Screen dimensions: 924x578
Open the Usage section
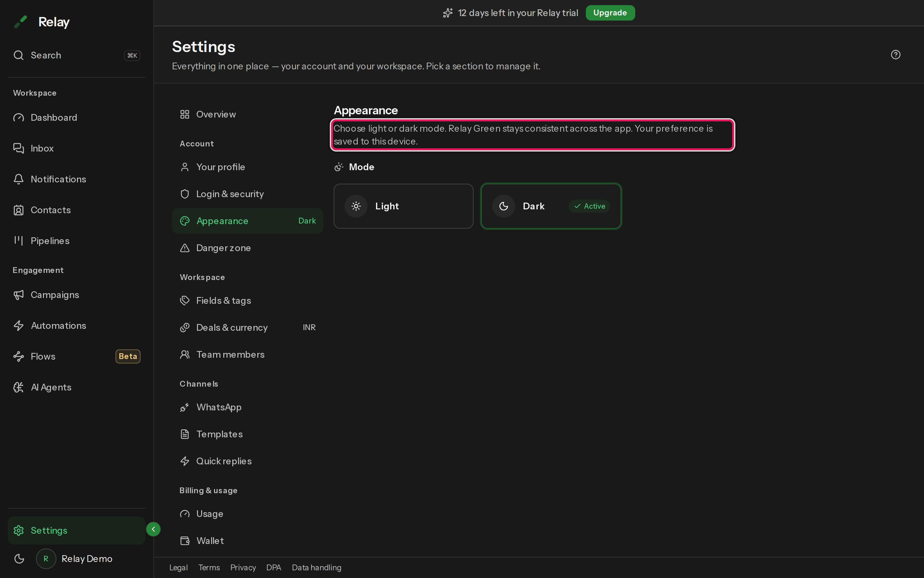[247, 514]
